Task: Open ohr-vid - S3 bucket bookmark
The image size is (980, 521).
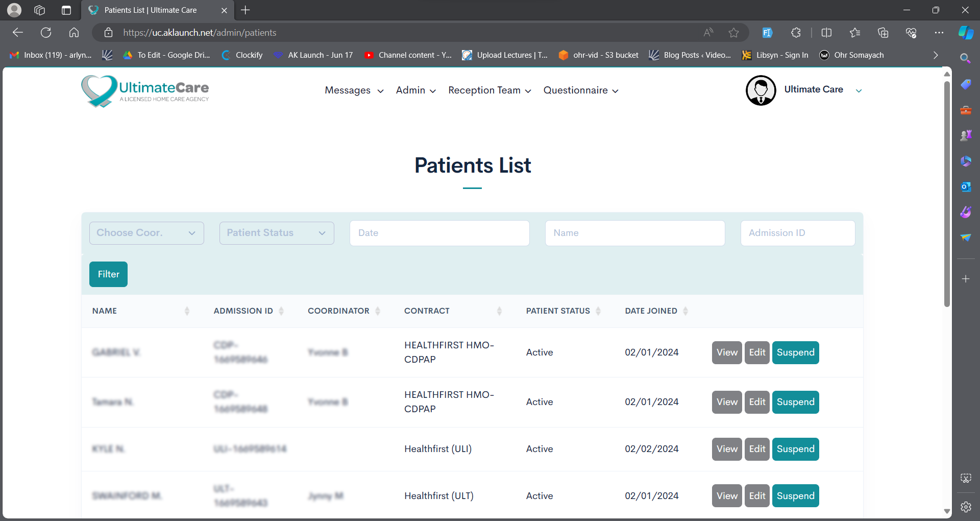Action: click(599, 55)
